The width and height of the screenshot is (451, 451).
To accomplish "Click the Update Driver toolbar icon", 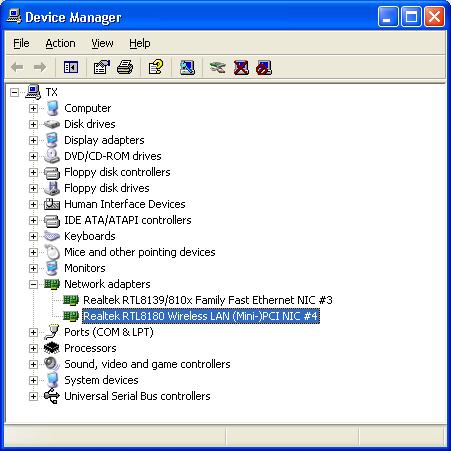I will [x=217, y=67].
